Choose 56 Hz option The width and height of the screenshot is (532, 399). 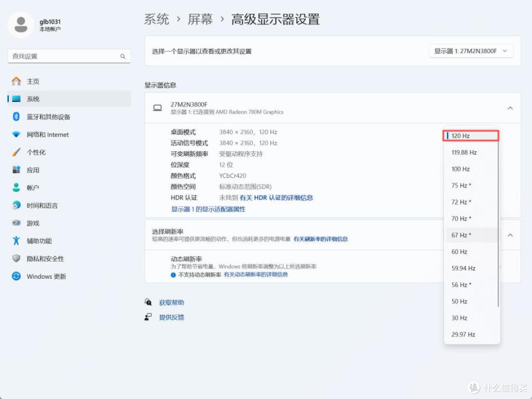point(471,285)
